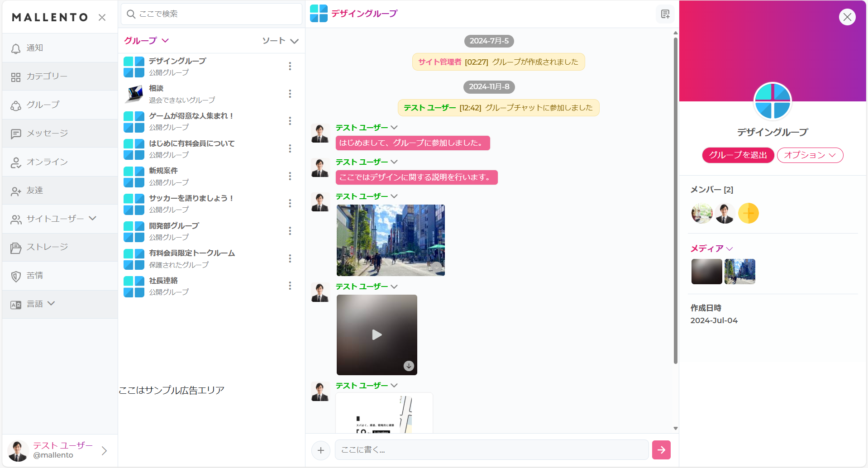Open the メッセージ menu item

coord(47,134)
